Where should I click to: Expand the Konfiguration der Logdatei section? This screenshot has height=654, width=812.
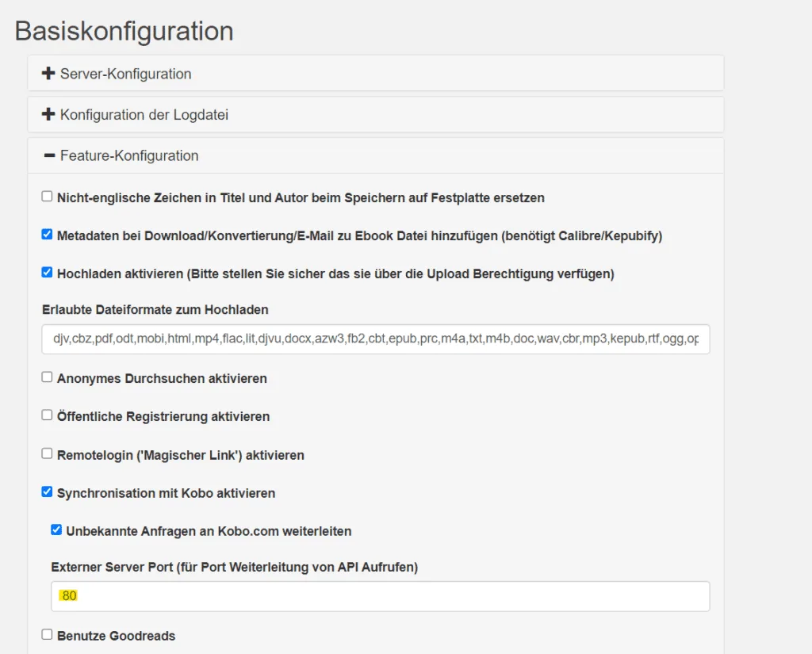pyautogui.click(x=375, y=114)
